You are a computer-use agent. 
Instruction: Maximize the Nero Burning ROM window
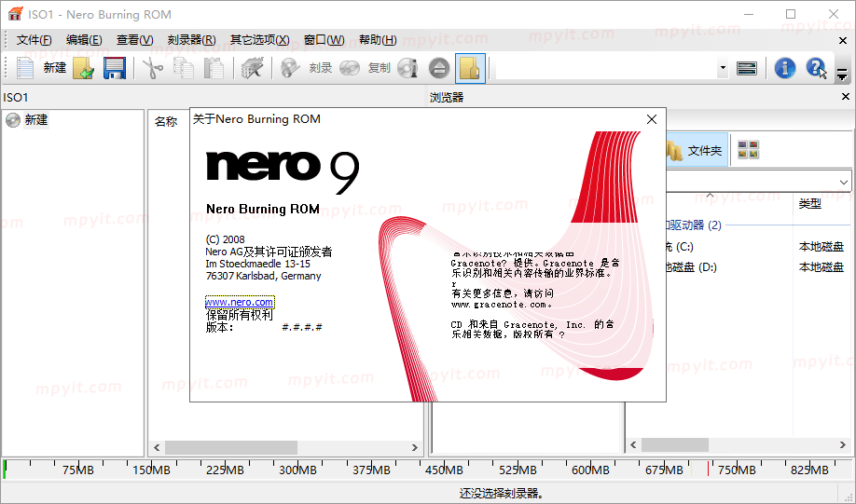791,14
